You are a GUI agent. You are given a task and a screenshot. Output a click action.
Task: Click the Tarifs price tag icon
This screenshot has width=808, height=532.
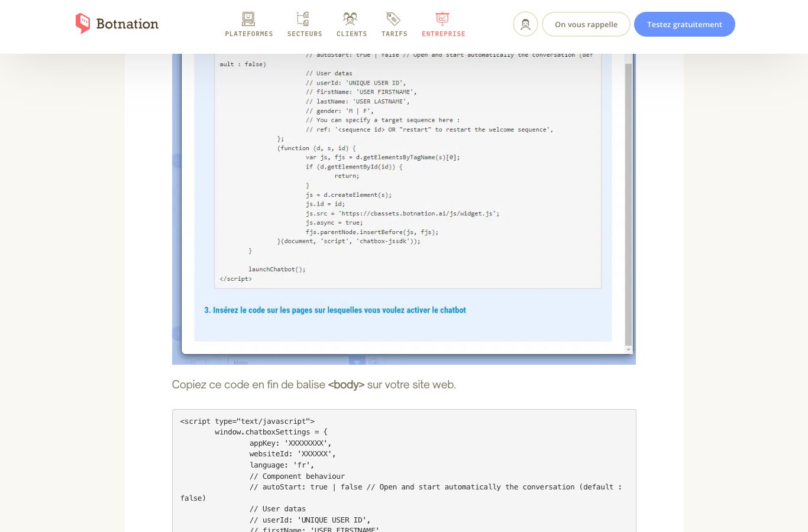pyautogui.click(x=393, y=19)
